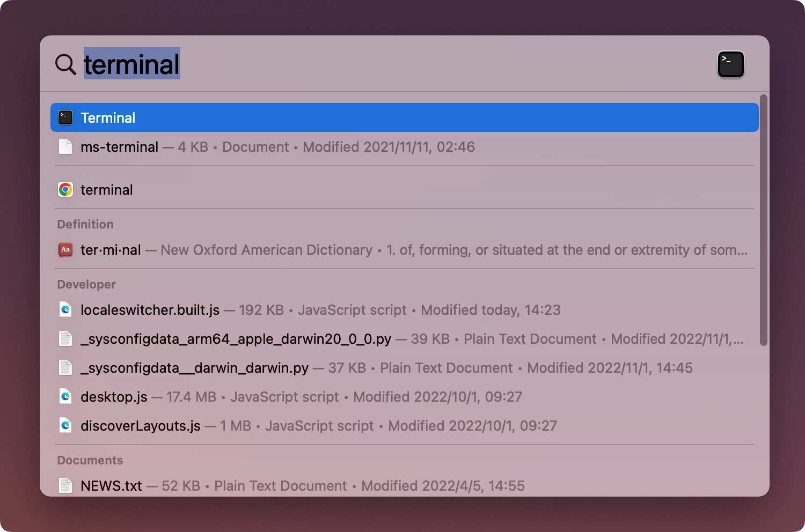Click the Edge icon for discoverLayouts.js
The image size is (805, 532).
[x=65, y=425]
